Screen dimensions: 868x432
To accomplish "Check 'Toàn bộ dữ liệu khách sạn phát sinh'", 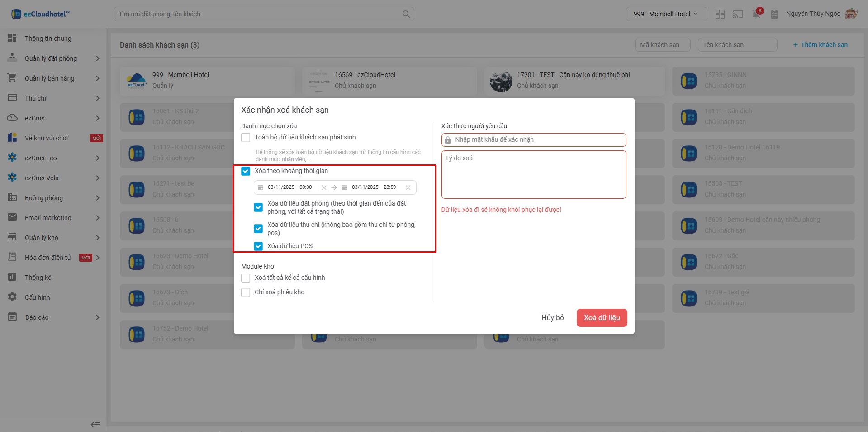I will click(x=246, y=138).
